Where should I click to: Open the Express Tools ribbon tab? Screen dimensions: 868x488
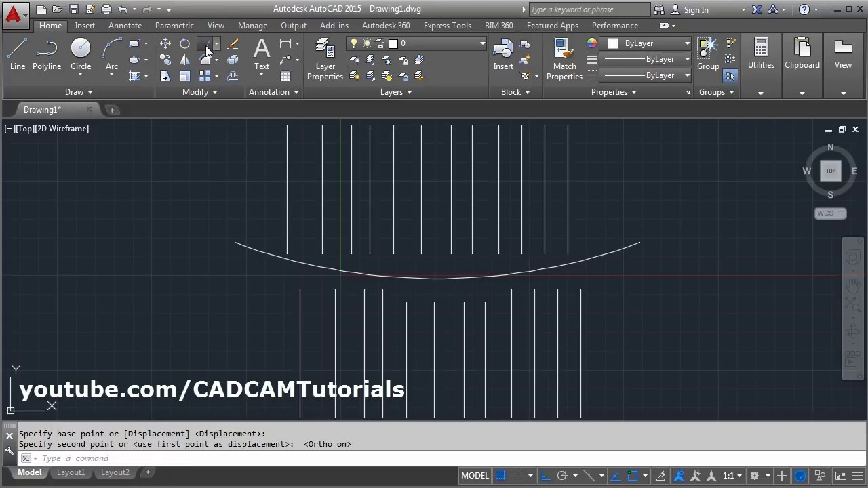tap(448, 26)
